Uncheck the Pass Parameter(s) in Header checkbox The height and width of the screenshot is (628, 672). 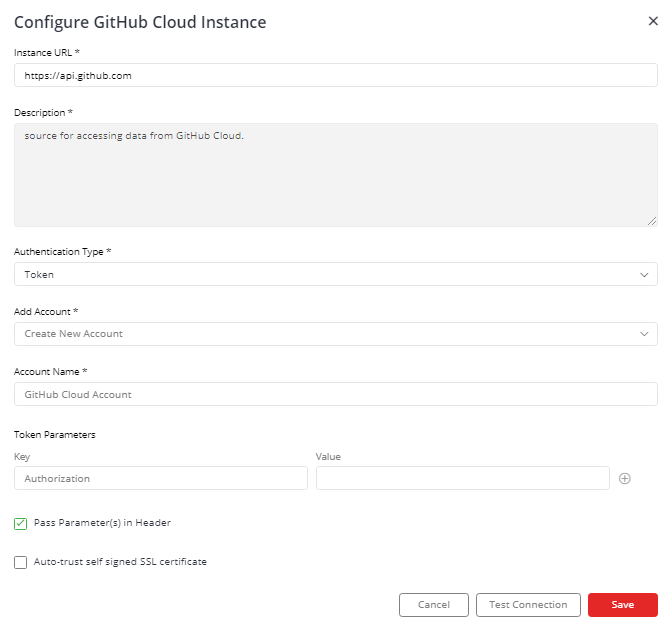(21, 523)
